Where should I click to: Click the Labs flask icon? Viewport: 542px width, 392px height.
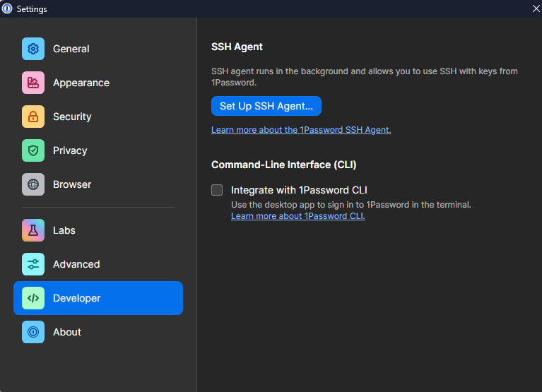[33, 230]
